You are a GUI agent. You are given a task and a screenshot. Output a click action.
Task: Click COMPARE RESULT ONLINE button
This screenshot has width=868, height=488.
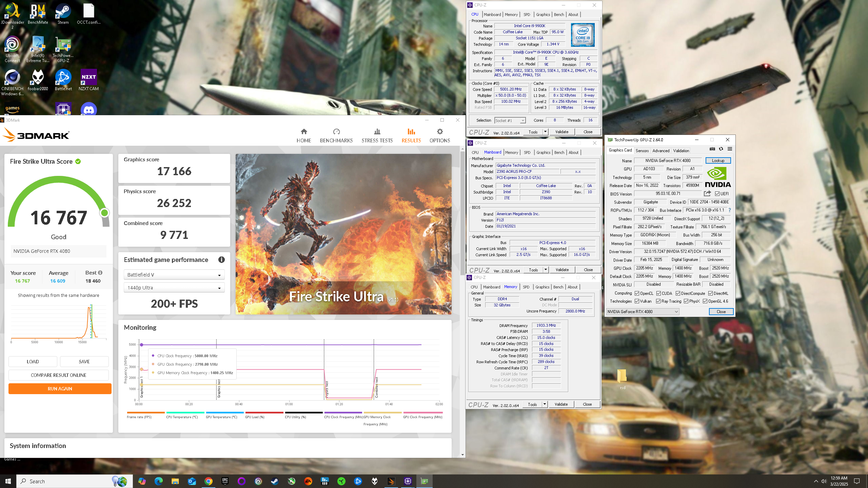[x=59, y=375]
